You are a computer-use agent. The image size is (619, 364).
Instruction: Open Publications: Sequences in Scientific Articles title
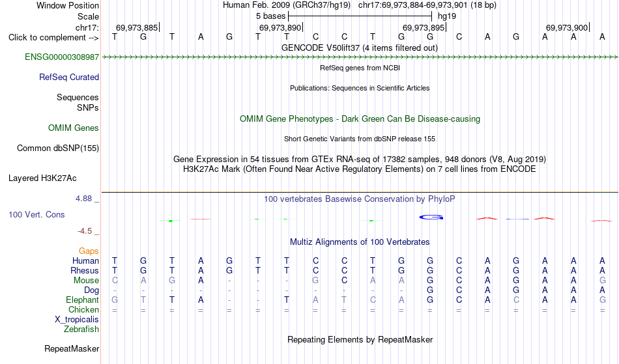click(x=360, y=88)
